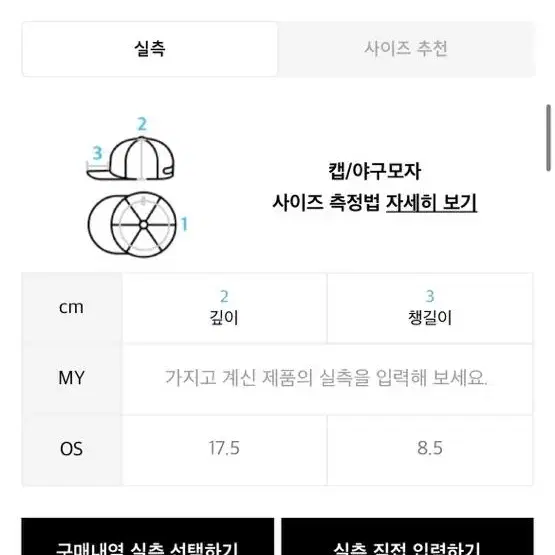This screenshot has height=555, width=555.
Task: Click the number 1 circumference marker
Action: (x=184, y=224)
